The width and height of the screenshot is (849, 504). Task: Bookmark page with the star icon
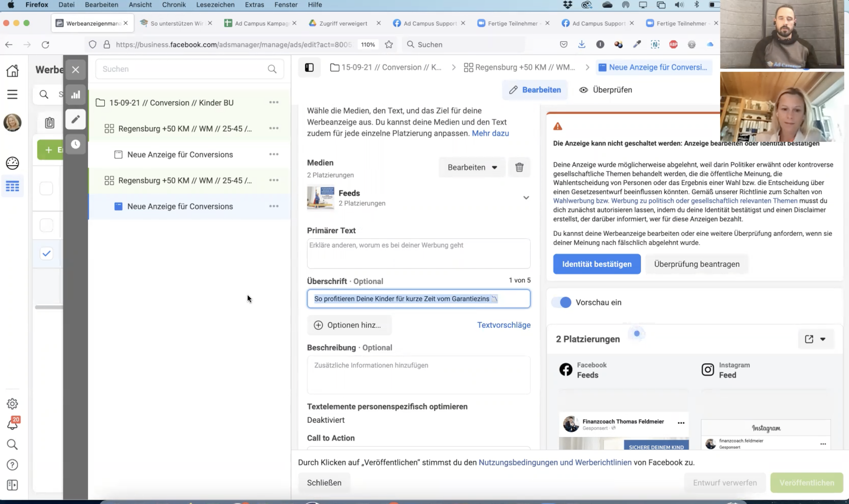pyautogui.click(x=389, y=44)
